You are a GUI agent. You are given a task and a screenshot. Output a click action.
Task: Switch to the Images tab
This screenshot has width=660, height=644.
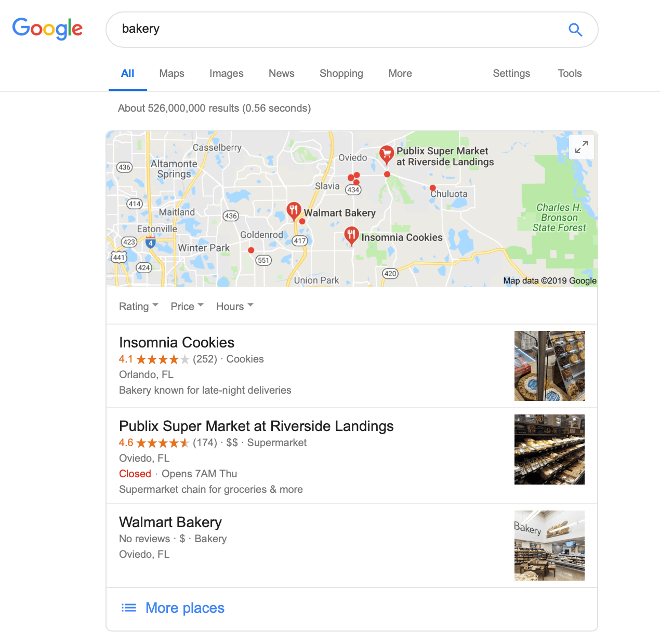(x=226, y=73)
